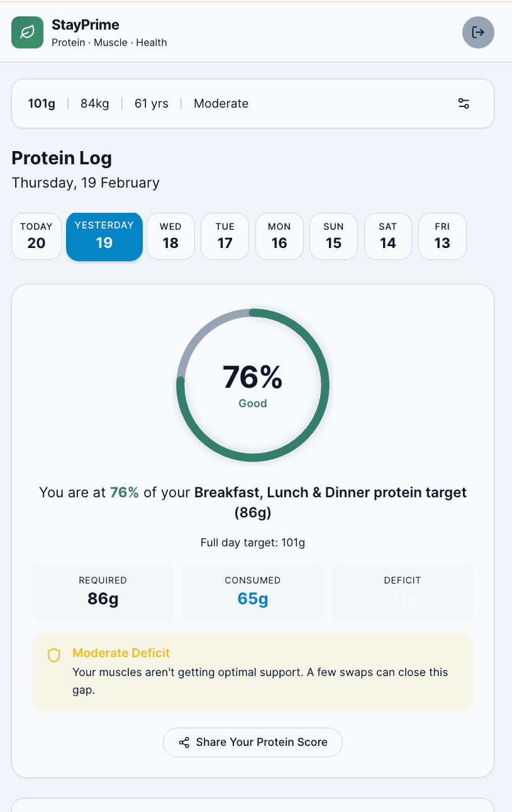The height and width of the screenshot is (812, 512).
Task: View the TUE 17 protein log
Action: pos(225,237)
